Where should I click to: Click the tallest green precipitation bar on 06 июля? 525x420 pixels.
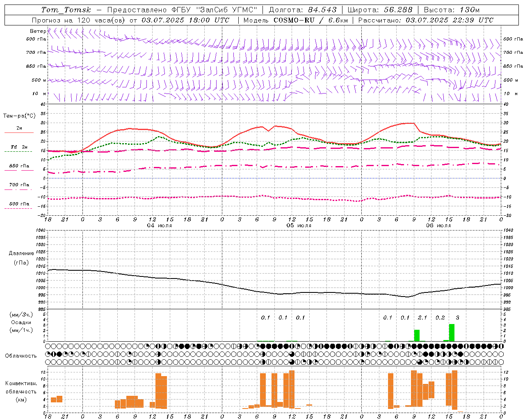tap(452, 333)
